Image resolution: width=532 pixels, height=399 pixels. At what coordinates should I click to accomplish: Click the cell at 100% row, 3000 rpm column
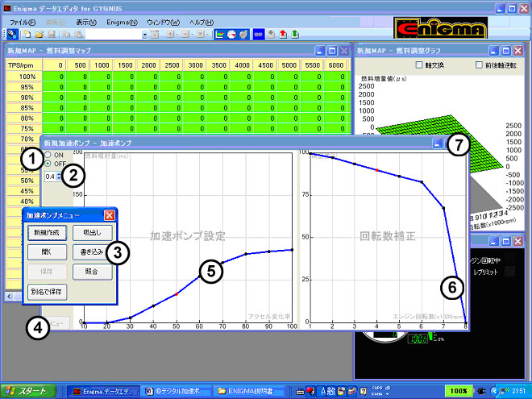click(x=195, y=77)
